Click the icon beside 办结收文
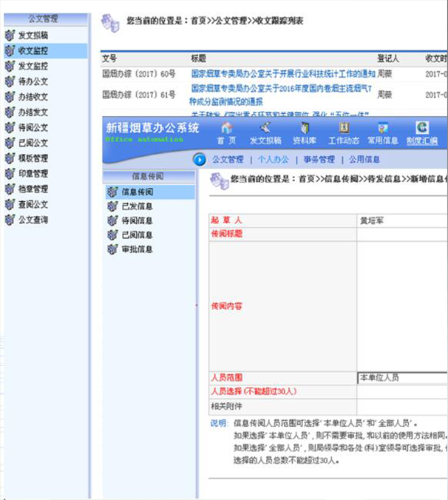Image resolution: width=448 pixels, height=500 pixels. click(x=10, y=97)
